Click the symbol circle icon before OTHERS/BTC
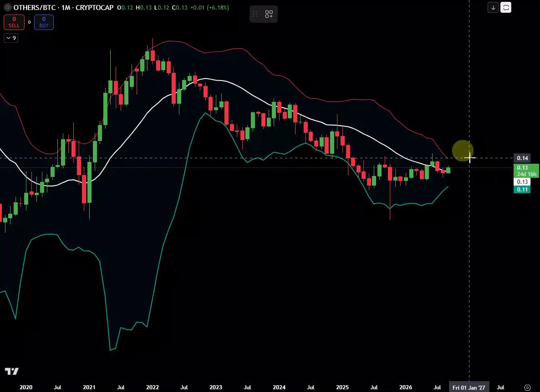The image size is (540, 392). 8,7
